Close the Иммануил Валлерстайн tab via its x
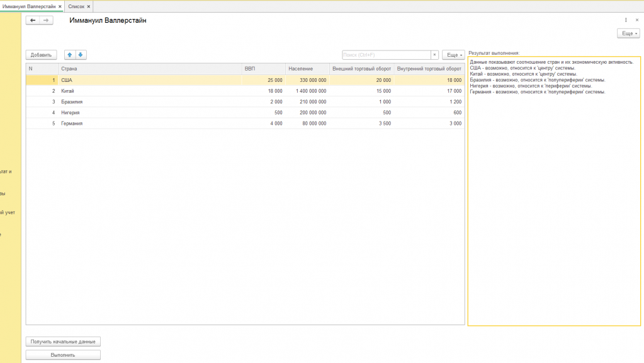 pos(60,6)
